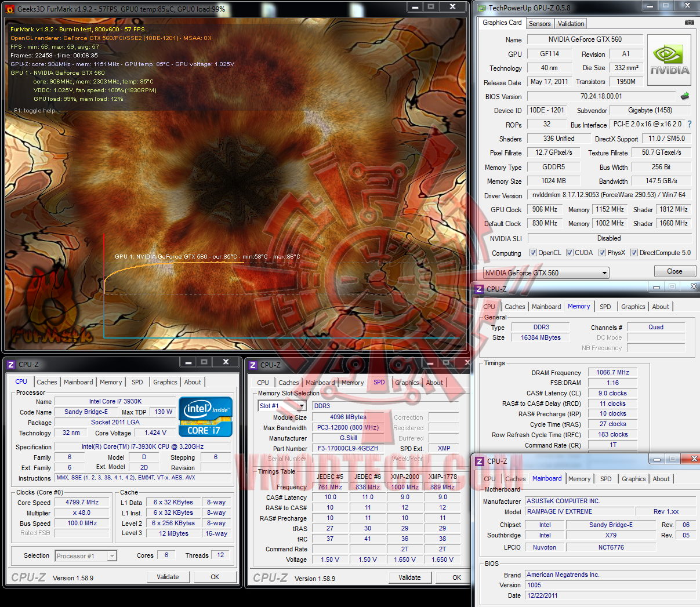Click the Core Voltage value 1.424 V

click(155, 432)
